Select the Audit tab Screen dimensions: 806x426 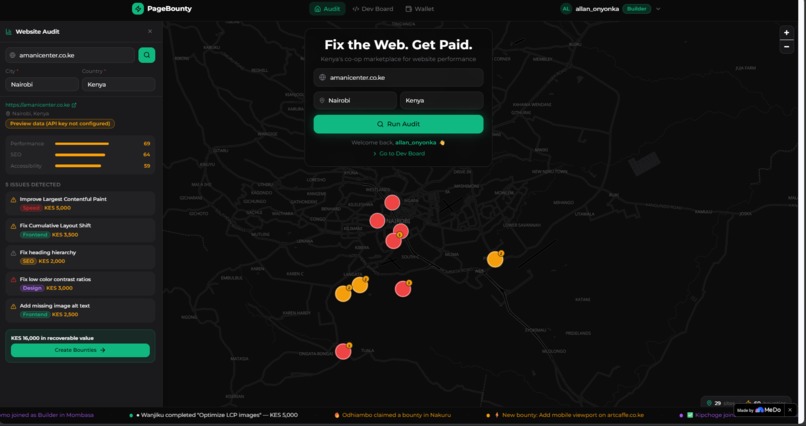click(x=327, y=9)
